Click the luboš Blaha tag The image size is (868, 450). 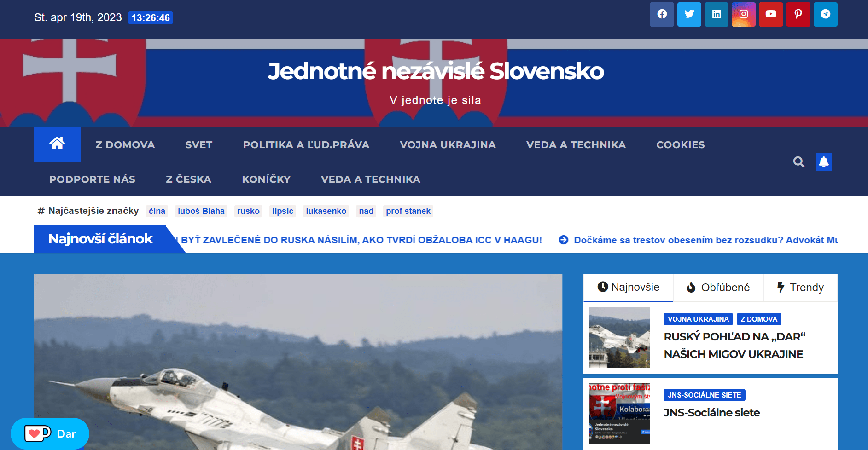pyautogui.click(x=201, y=211)
